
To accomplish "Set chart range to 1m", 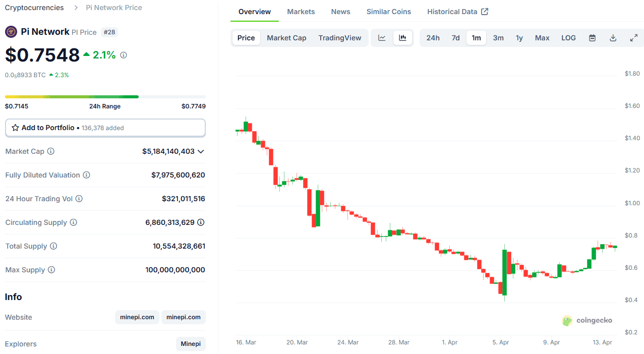I will [476, 38].
